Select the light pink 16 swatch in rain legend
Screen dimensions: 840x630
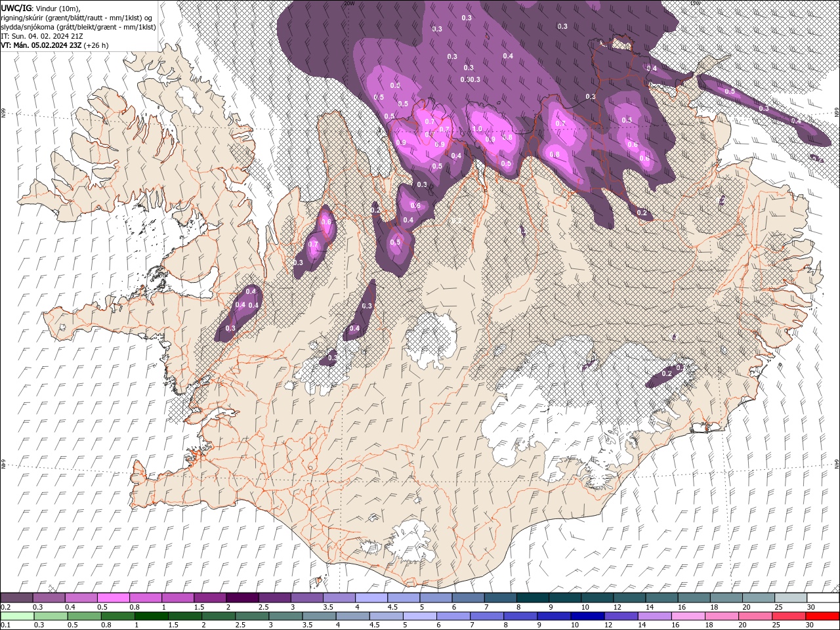(x=688, y=616)
